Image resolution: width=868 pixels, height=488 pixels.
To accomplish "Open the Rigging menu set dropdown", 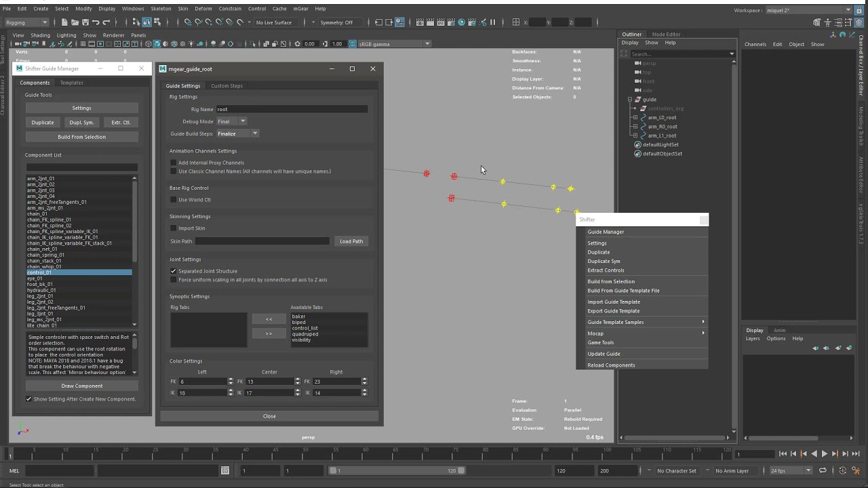I will point(26,22).
